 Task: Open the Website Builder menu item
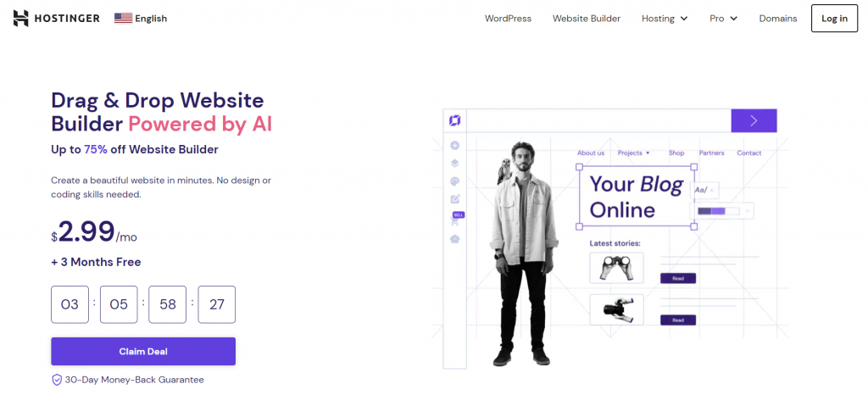(x=587, y=19)
